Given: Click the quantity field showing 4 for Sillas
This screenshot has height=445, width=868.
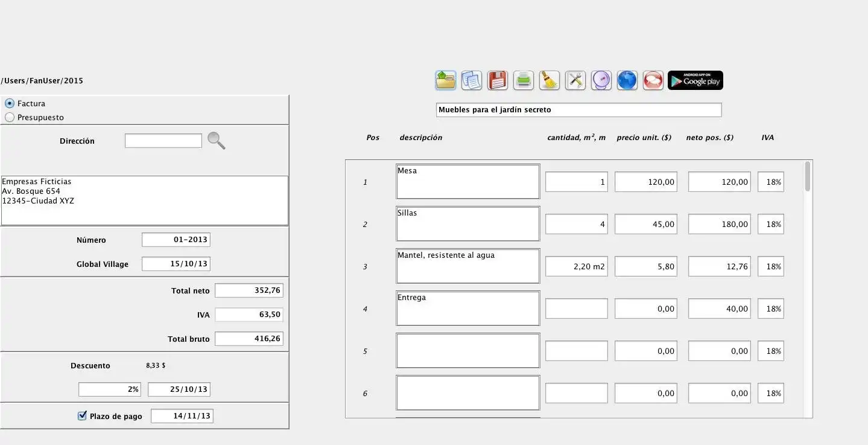Looking at the screenshot, I should tap(577, 224).
